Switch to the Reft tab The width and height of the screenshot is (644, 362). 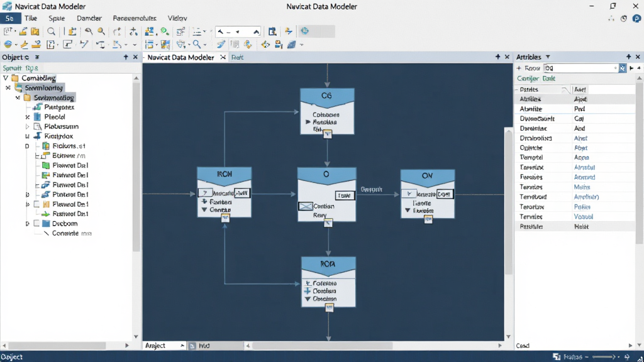237,57
